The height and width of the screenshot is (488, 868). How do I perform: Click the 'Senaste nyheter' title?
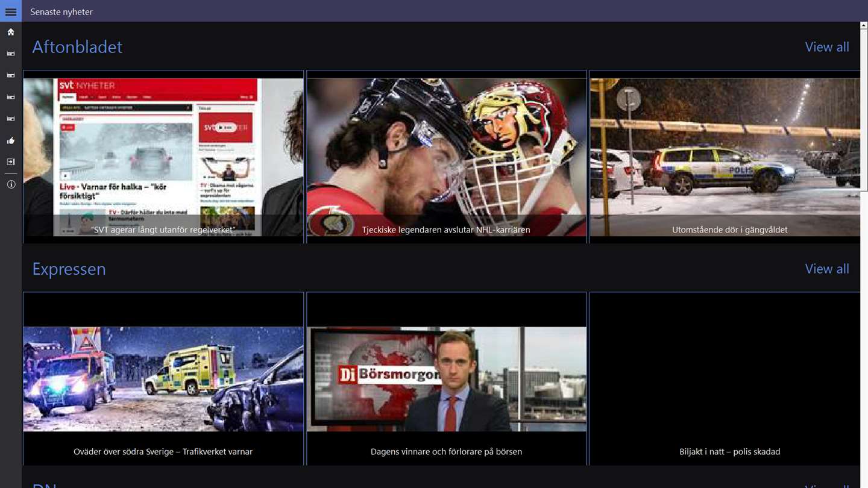click(61, 11)
